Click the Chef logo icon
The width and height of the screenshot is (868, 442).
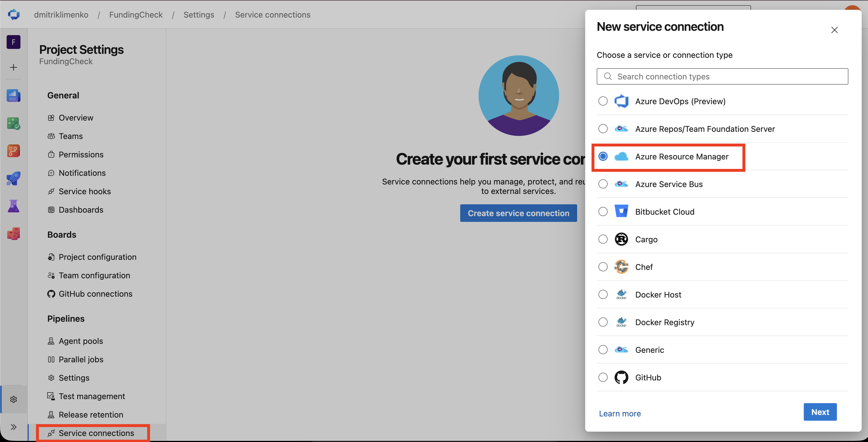pyautogui.click(x=621, y=267)
